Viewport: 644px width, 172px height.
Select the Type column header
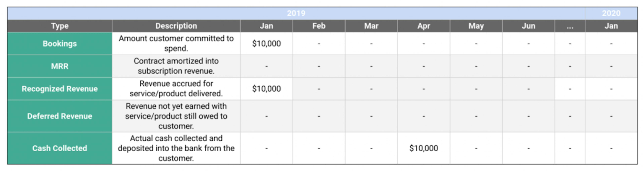coord(60,26)
